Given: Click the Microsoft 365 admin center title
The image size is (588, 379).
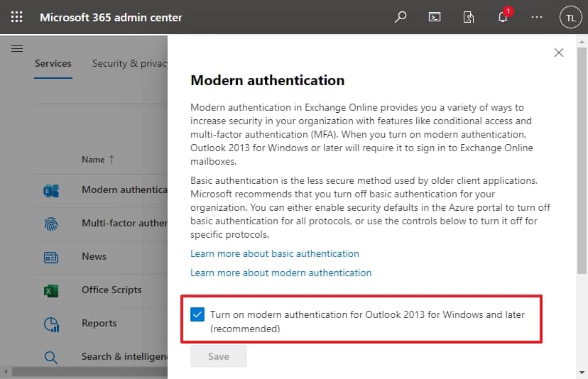Looking at the screenshot, I should pyautogui.click(x=111, y=17).
